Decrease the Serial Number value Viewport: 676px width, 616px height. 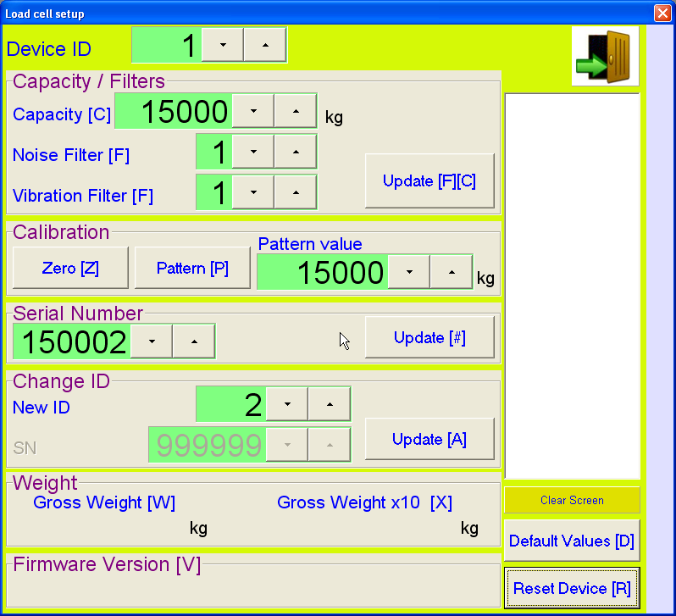click(x=152, y=341)
